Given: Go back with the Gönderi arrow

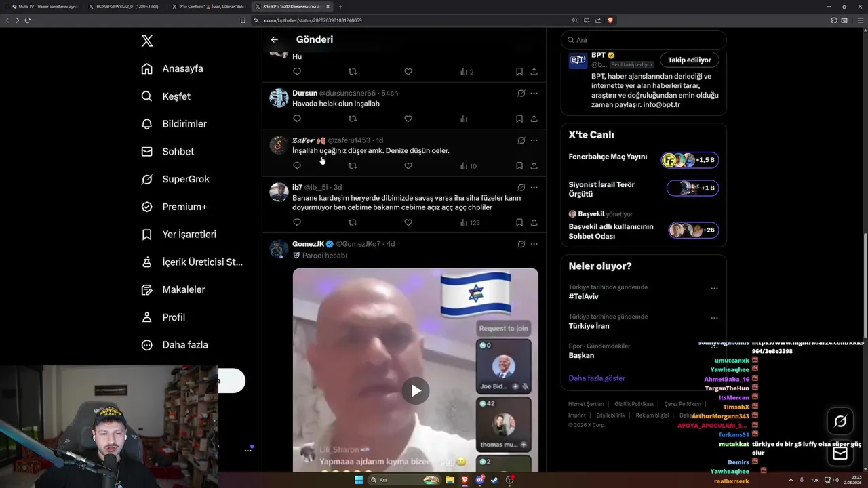Looking at the screenshot, I should 274,40.
